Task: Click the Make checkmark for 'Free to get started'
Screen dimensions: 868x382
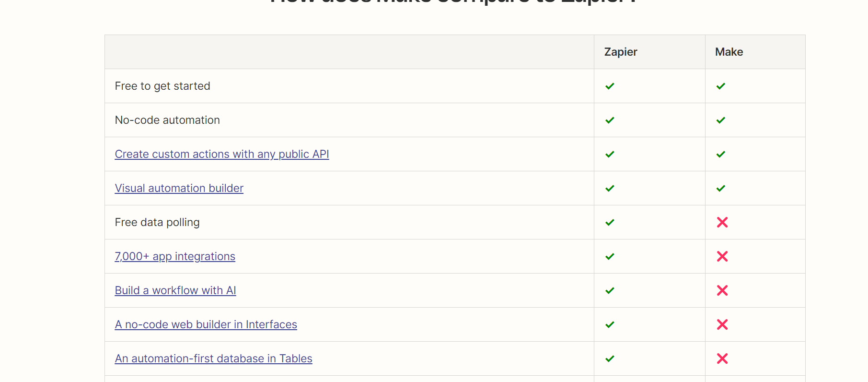Action: pos(721,86)
